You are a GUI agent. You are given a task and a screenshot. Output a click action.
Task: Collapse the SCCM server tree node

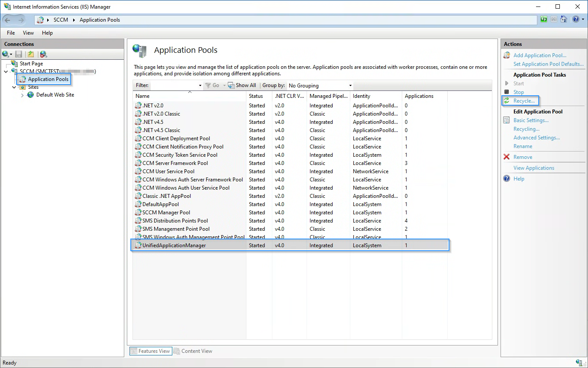point(6,71)
